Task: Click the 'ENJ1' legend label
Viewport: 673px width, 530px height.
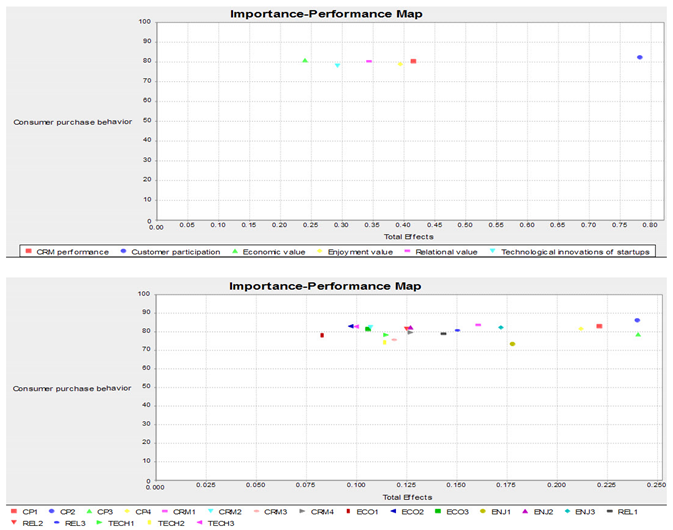Action: point(501,512)
